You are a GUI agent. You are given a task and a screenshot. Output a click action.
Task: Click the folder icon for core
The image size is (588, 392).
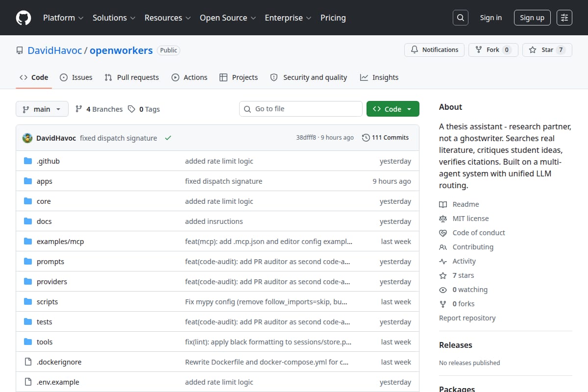pos(28,201)
